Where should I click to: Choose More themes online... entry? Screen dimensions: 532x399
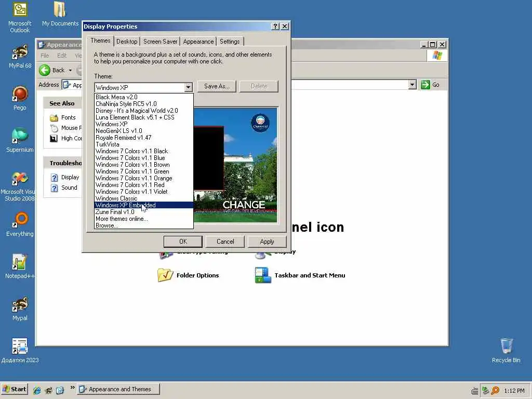(x=143, y=219)
